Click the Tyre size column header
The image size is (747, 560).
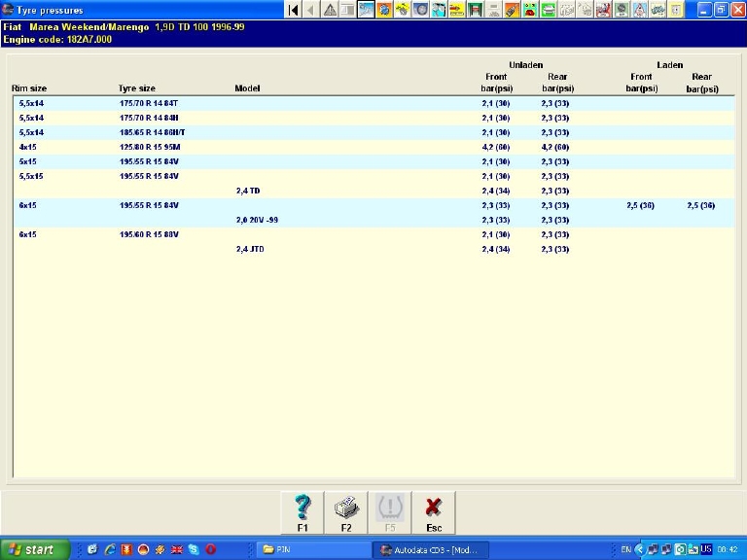(136, 88)
